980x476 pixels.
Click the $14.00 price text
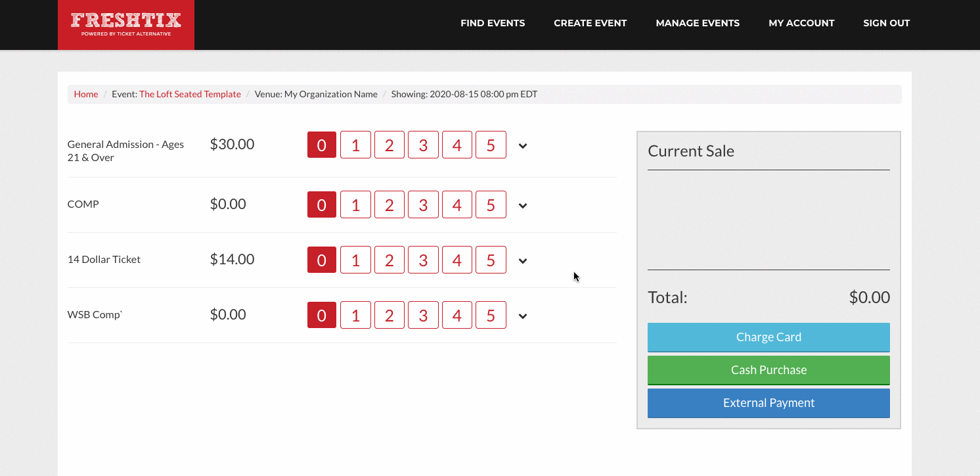[232, 259]
